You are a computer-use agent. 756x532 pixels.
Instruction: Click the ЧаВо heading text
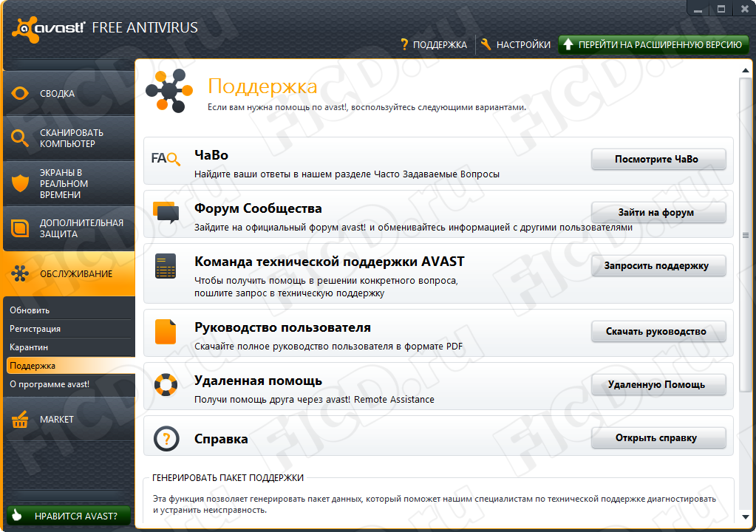point(211,155)
